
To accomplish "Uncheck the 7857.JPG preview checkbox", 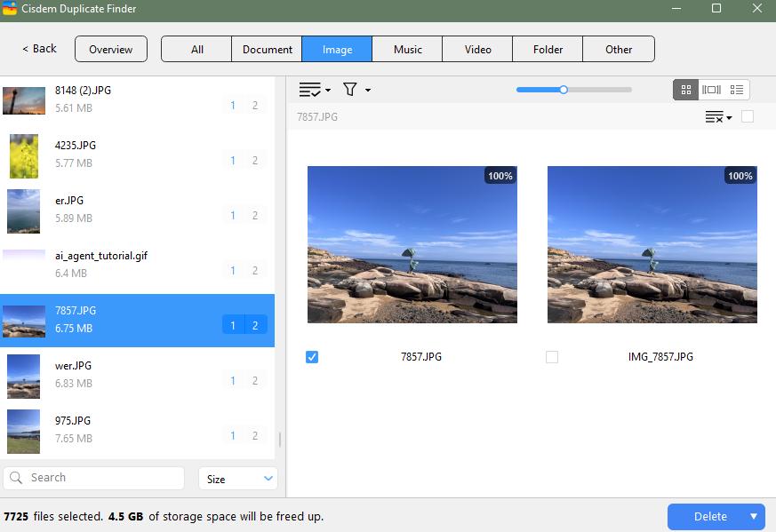I will point(312,357).
